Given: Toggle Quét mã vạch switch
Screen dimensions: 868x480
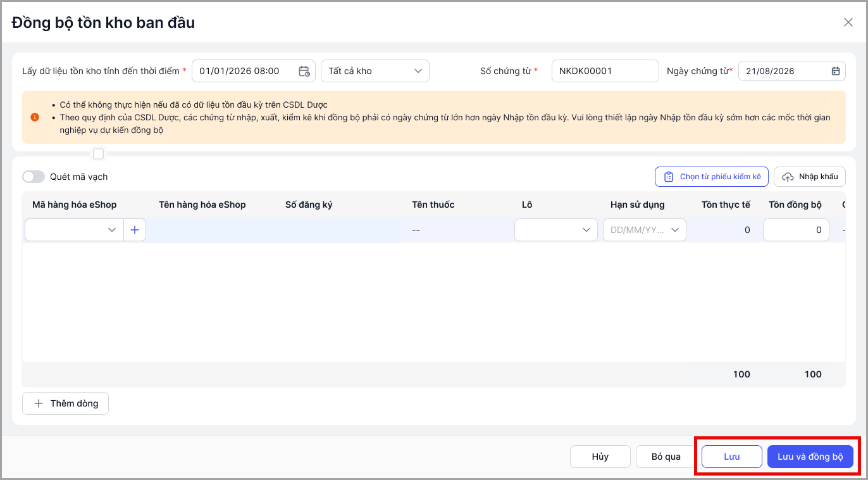Looking at the screenshot, I should (x=34, y=177).
